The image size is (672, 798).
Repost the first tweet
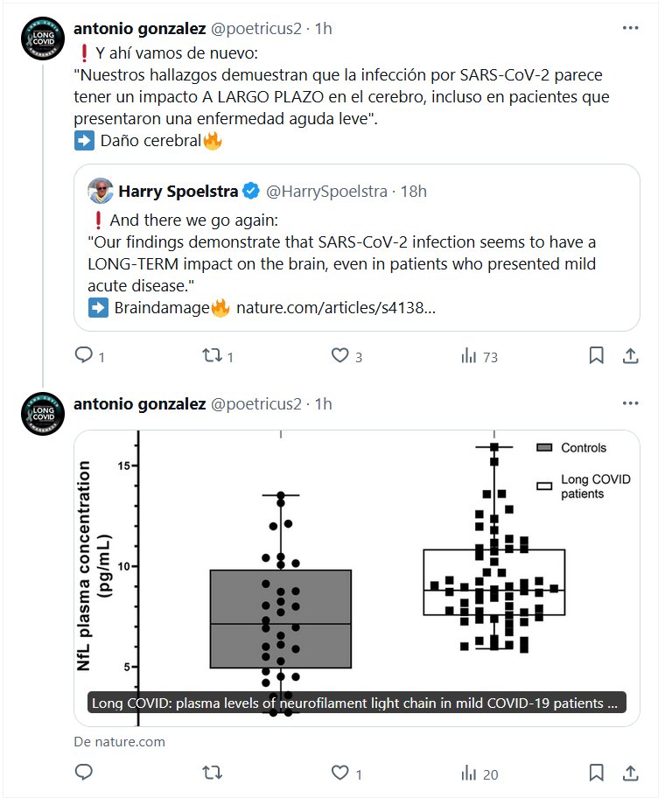[x=210, y=355]
